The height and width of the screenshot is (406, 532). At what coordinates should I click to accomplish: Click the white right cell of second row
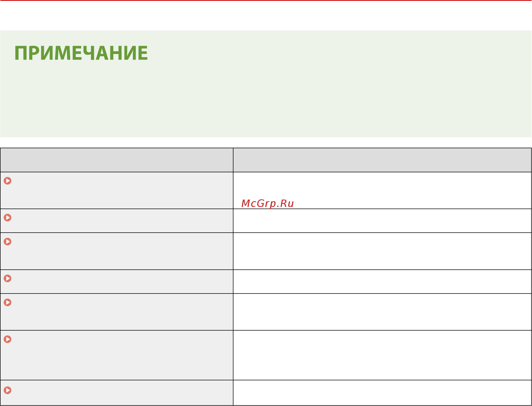(382, 221)
